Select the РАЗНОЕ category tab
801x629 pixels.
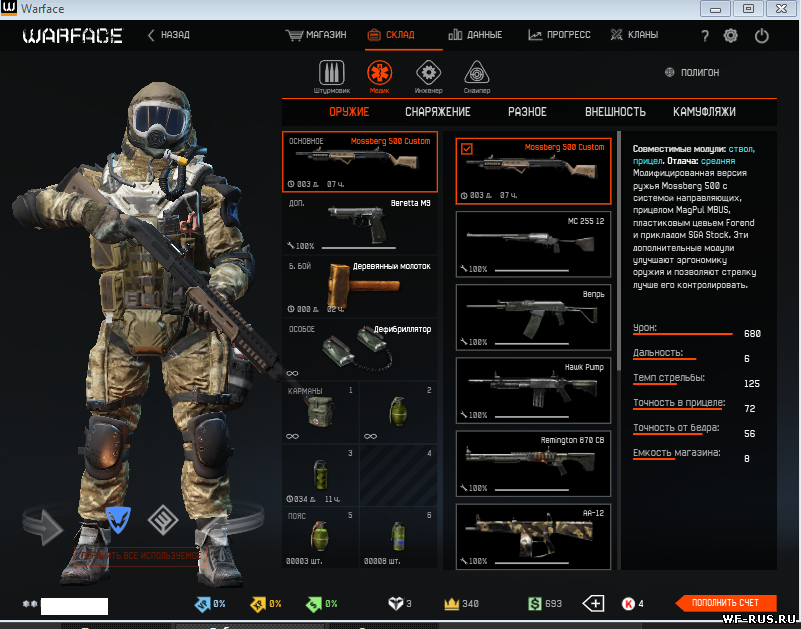click(527, 112)
